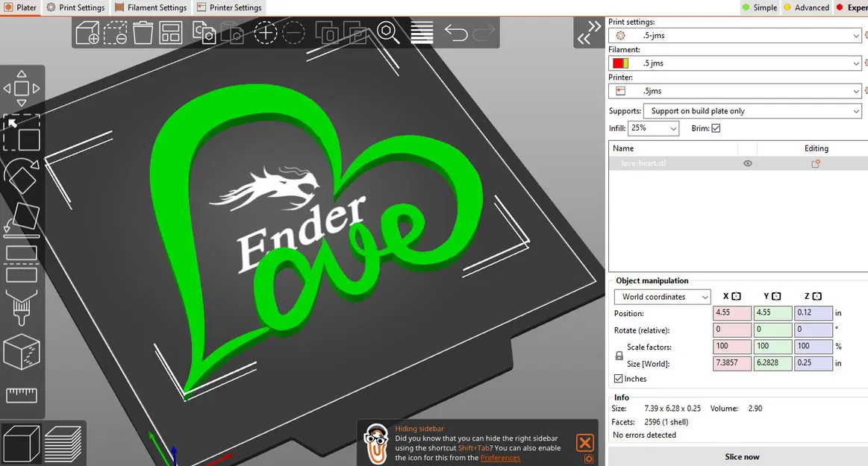Open the Printer Settings tab
868x466 pixels.
[x=229, y=7]
